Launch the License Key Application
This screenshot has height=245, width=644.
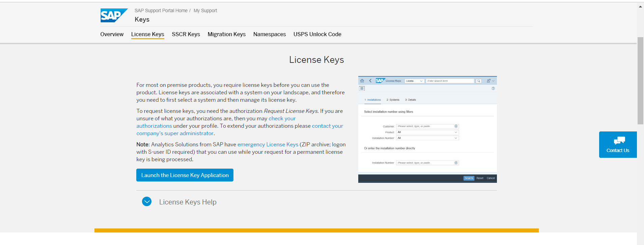(x=185, y=175)
